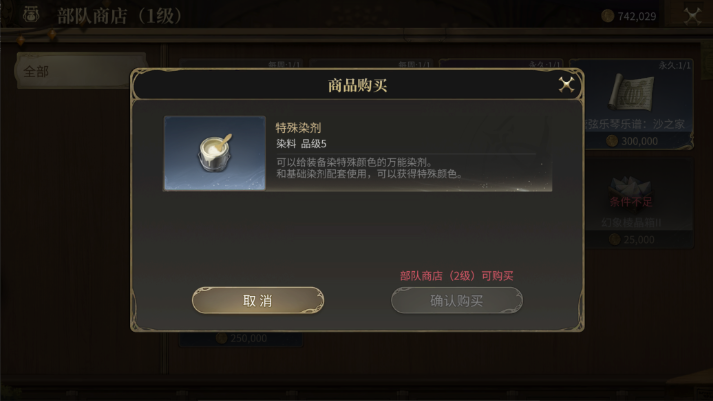Screen dimensions: 713x401
Task: Click the 742,029 currency balance
Action: (637, 16)
